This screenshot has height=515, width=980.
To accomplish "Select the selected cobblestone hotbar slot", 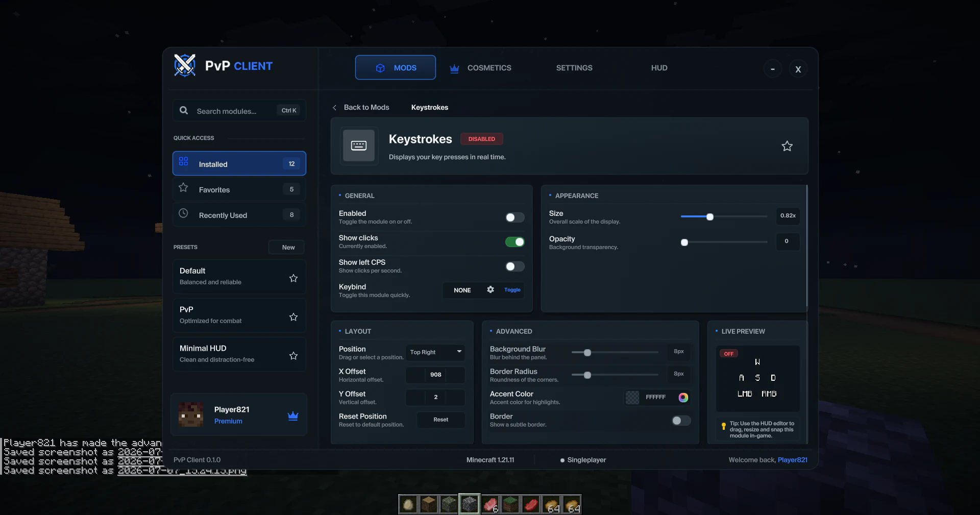I will 470,504.
